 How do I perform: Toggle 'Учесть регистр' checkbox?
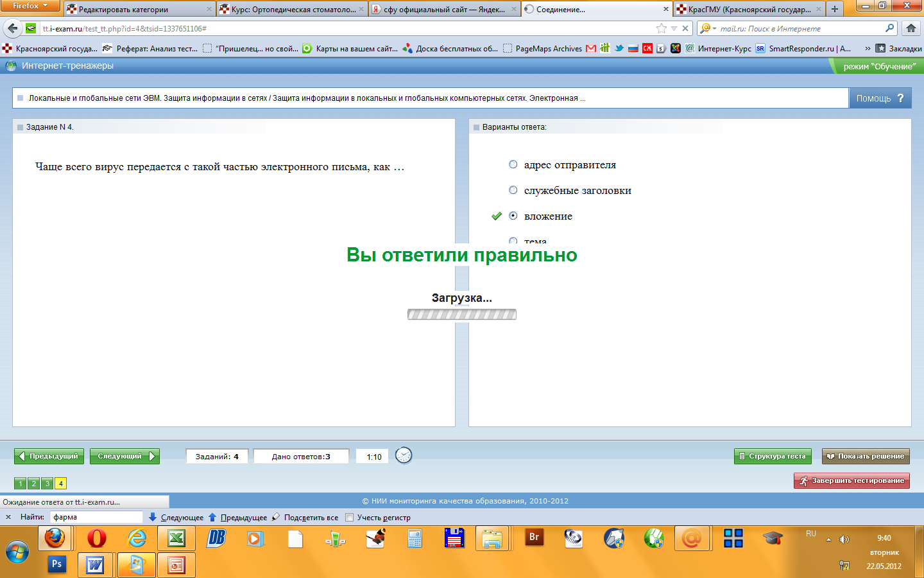349,517
